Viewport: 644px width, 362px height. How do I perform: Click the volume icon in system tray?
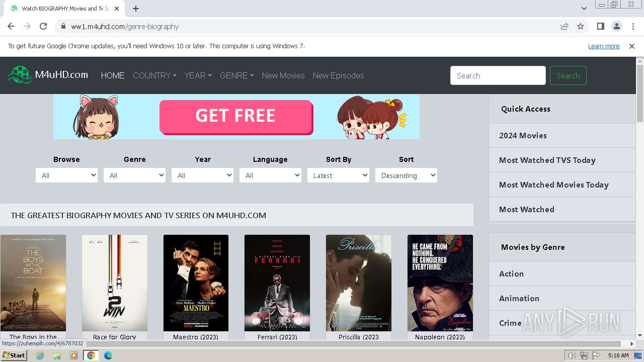point(572,355)
